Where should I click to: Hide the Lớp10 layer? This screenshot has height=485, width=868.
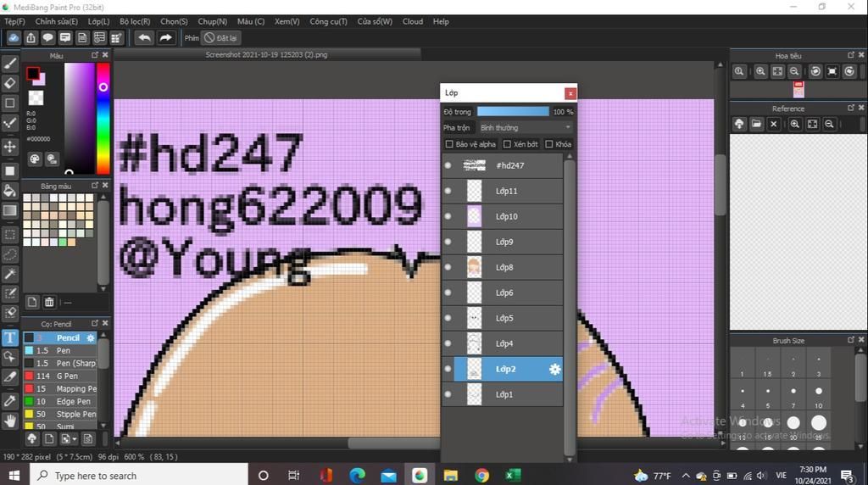point(448,216)
